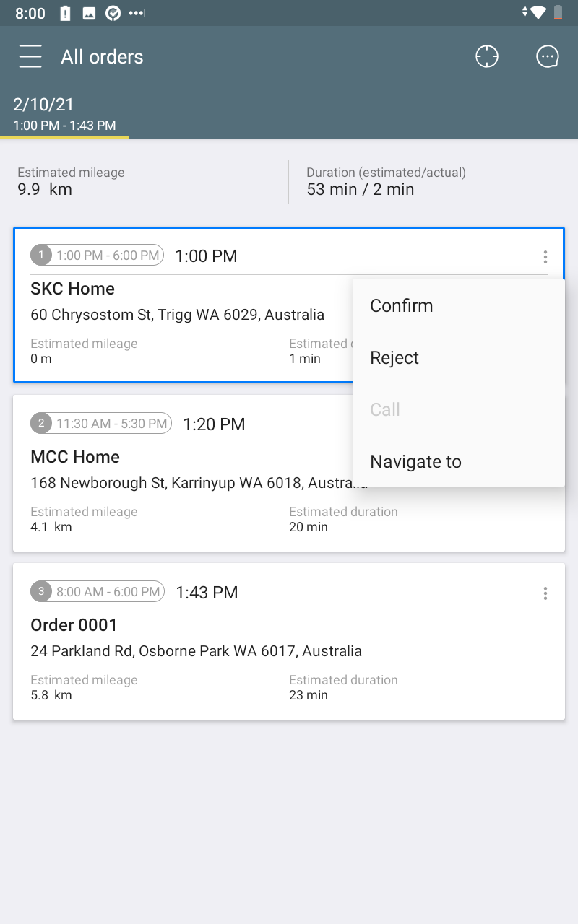Tap the disabled Call menu entry
Viewport: 578px width, 924px height.
[385, 409]
